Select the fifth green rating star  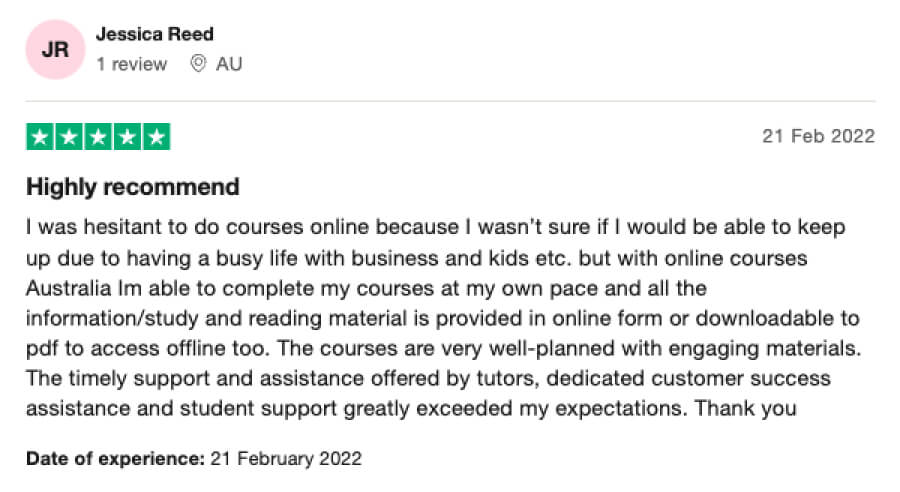156,137
